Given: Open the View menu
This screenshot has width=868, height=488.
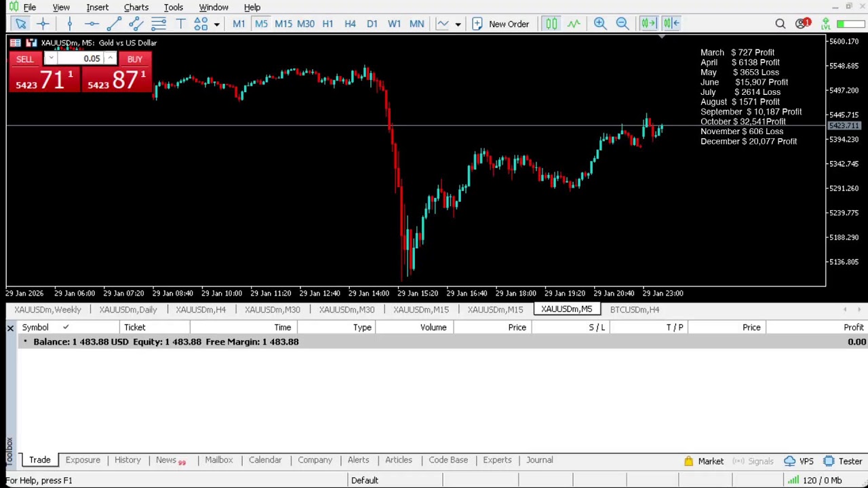Looking at the screenshot, I should [61, 7].
